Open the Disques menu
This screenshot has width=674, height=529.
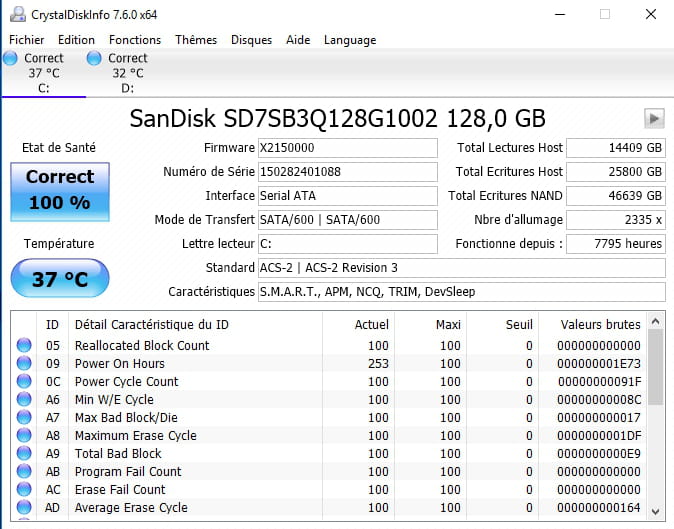(x=251, y=40)
